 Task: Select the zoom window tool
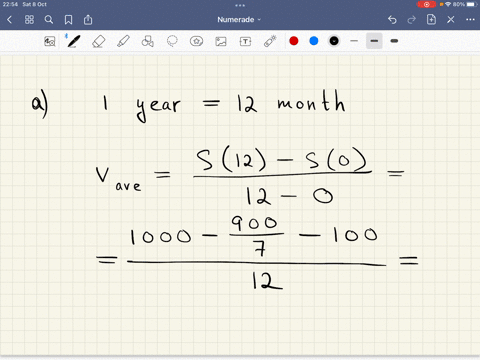50,41
